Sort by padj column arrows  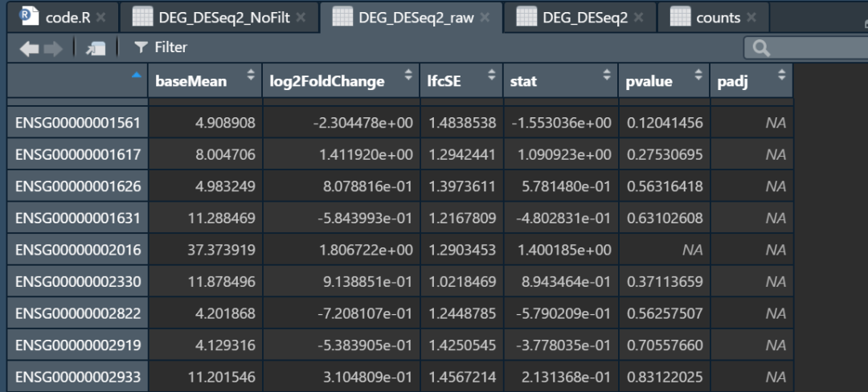(782, 76)
